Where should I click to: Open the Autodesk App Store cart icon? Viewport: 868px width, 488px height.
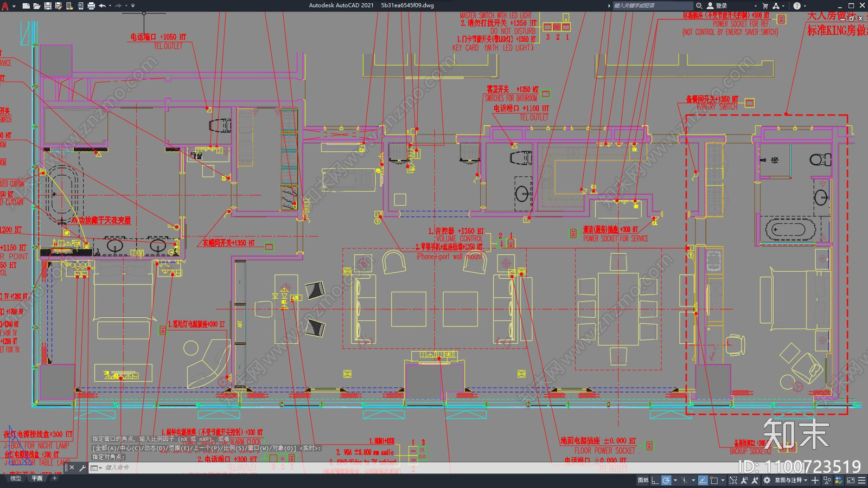point(765,5)
